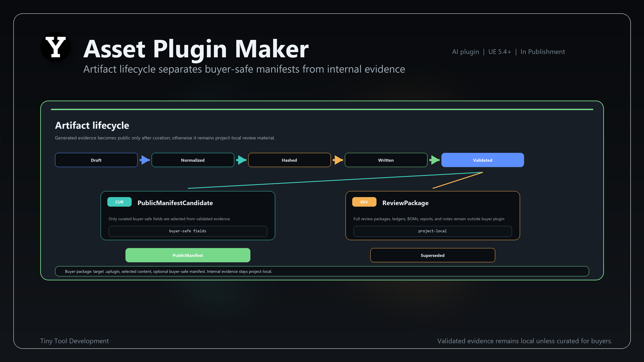Click the green arrow after Written
This screenshot has width=644, height=362.
click(434, 160)
